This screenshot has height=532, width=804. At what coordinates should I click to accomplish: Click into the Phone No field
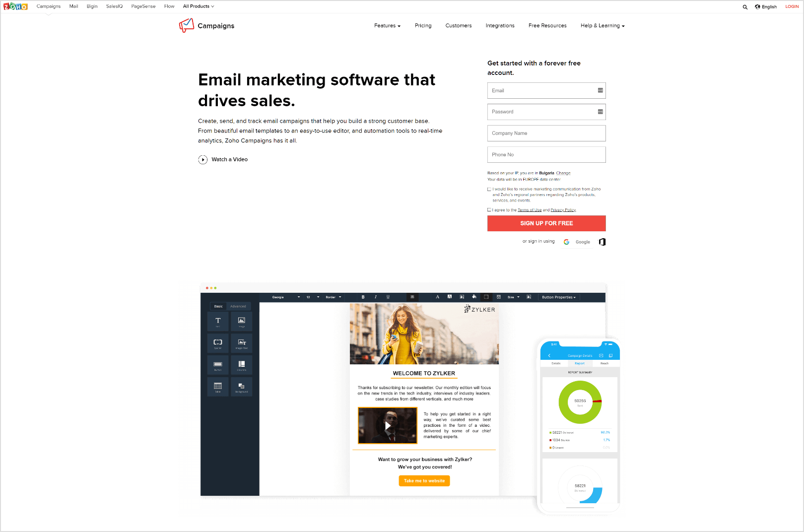(546, 154)
